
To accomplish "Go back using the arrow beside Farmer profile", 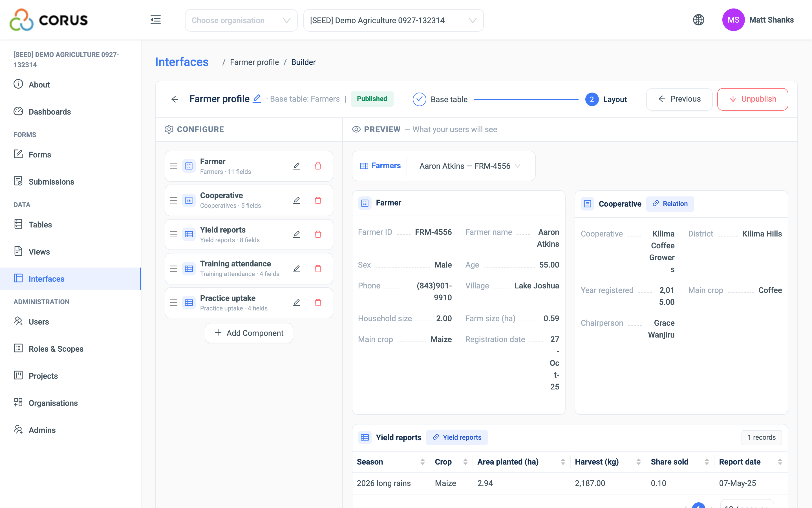I will 175,99.
